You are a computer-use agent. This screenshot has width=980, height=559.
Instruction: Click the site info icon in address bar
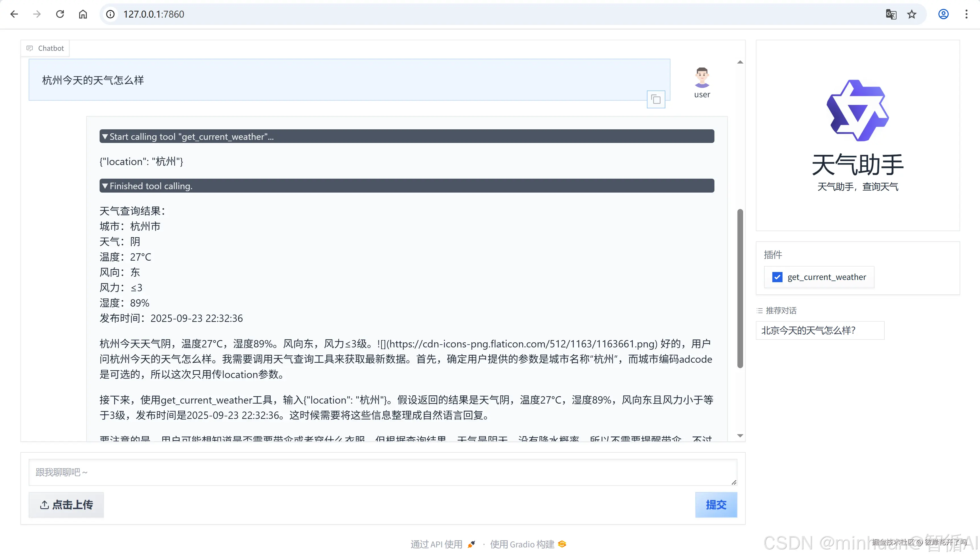coord(111,14)
